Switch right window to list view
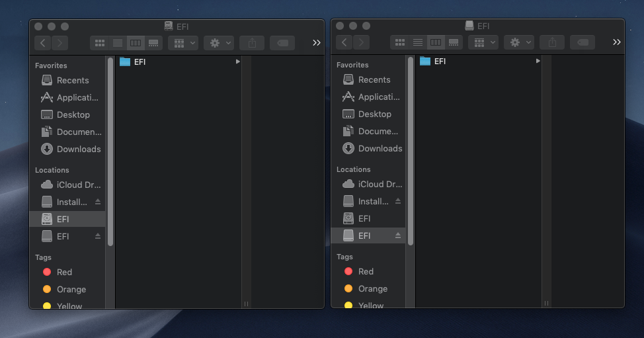The image size is (644, 338). click(418, 42)
